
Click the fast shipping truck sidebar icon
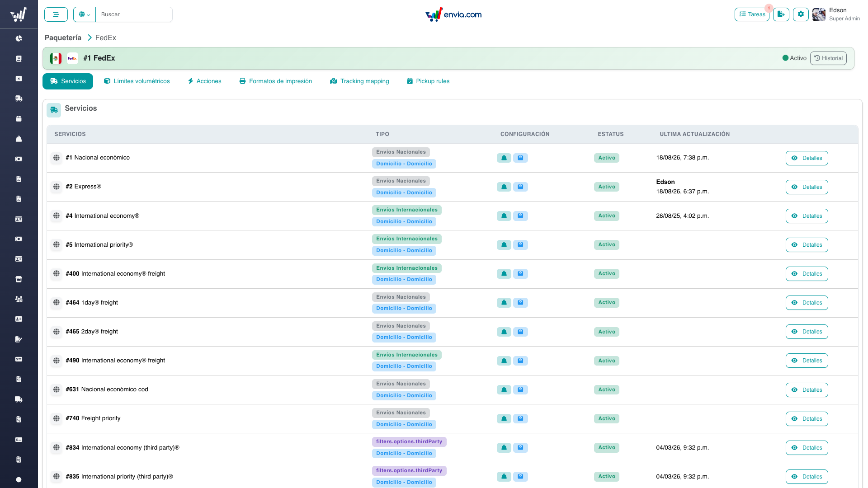(x=19, y=99)
